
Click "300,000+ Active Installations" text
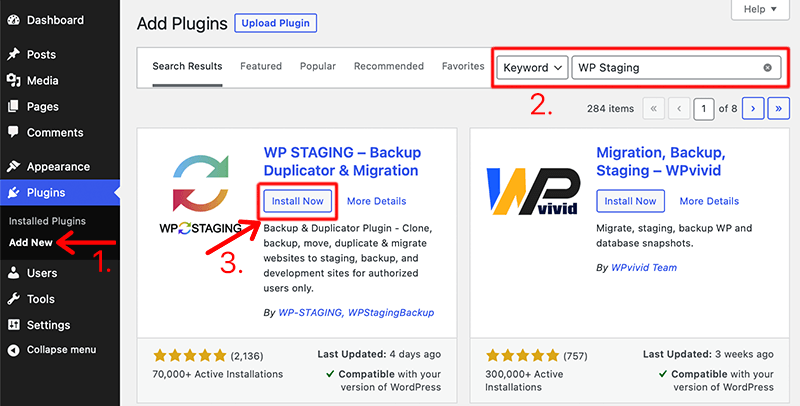[x=524, y=380]
